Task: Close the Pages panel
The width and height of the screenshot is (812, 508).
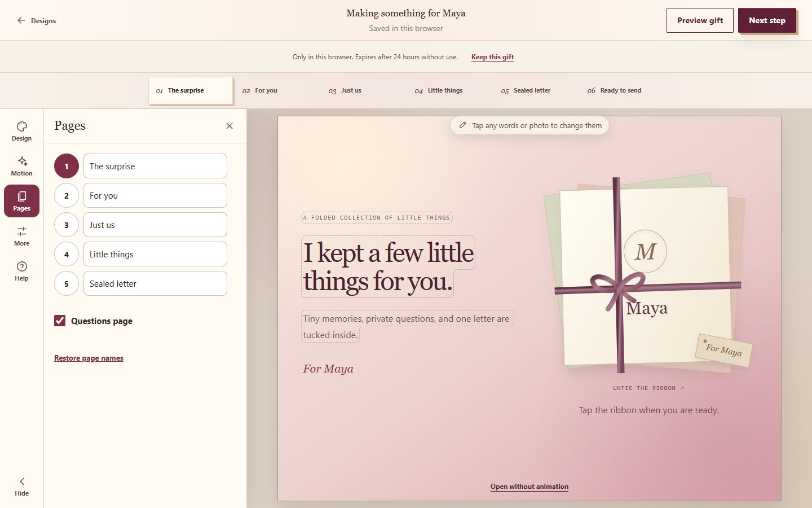Action: coord(230,126)
